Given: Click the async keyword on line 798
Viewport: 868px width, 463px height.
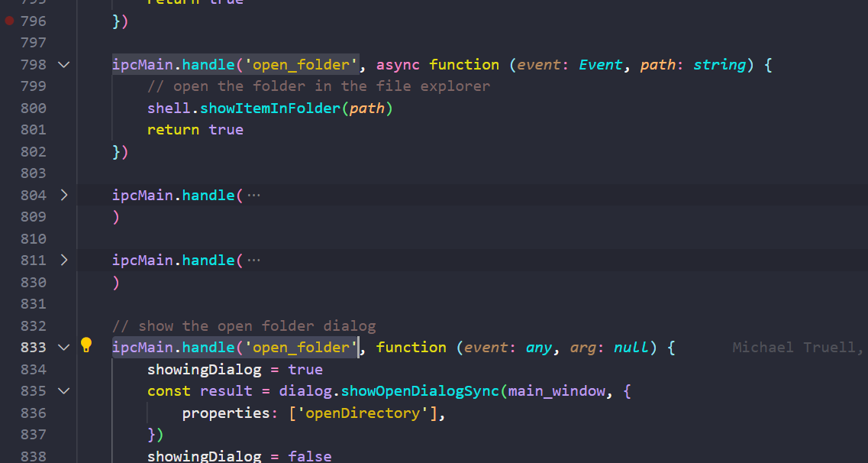Looking at the screenshot, I should [x=397, y=64].
